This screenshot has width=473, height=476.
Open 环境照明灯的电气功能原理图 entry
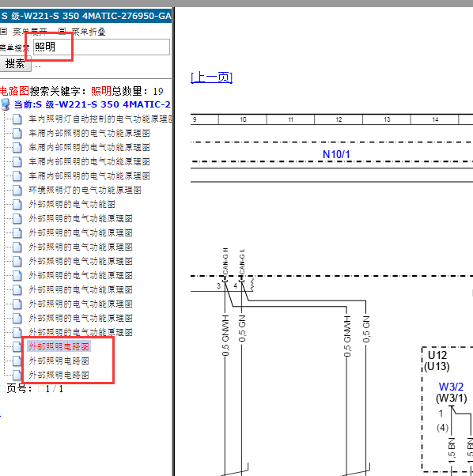(x=85, y=191)
